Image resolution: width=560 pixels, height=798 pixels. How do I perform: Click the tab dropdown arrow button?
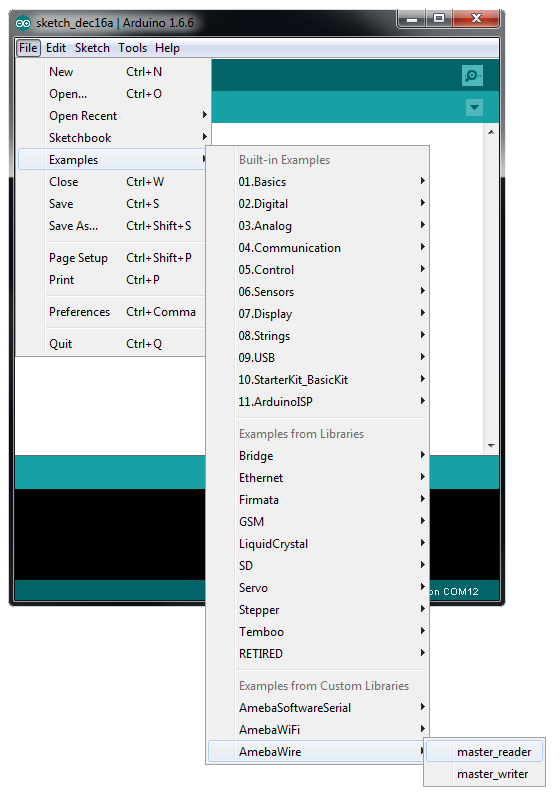click(x=474, y=107)
